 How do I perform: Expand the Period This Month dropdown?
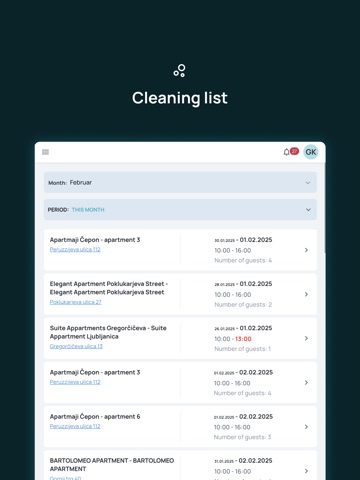coord(180,210)
